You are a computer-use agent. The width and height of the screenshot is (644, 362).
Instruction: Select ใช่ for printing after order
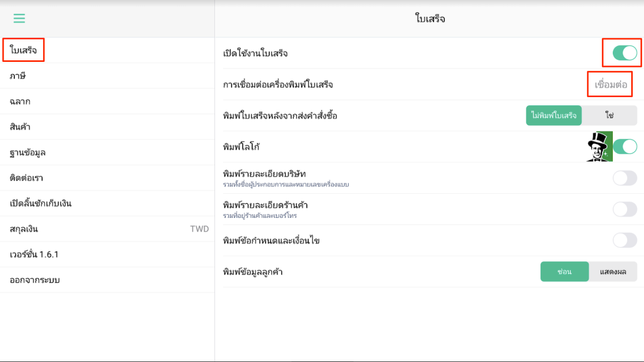[610, 116]
